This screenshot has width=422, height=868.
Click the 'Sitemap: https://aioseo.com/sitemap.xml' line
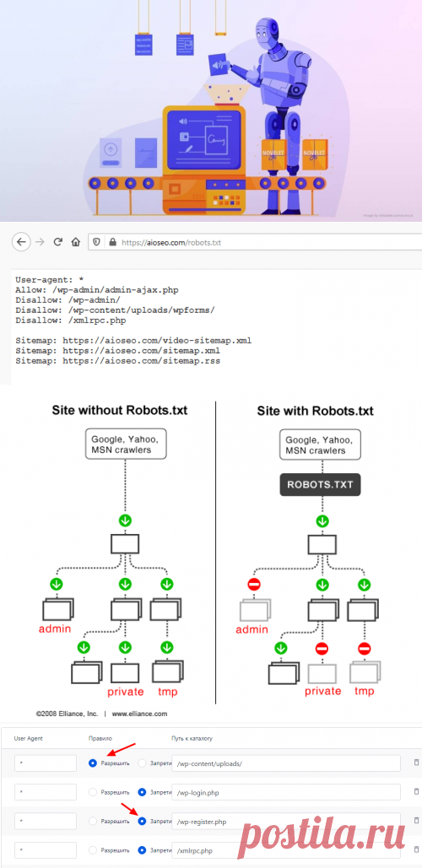(x=117, y=350)
